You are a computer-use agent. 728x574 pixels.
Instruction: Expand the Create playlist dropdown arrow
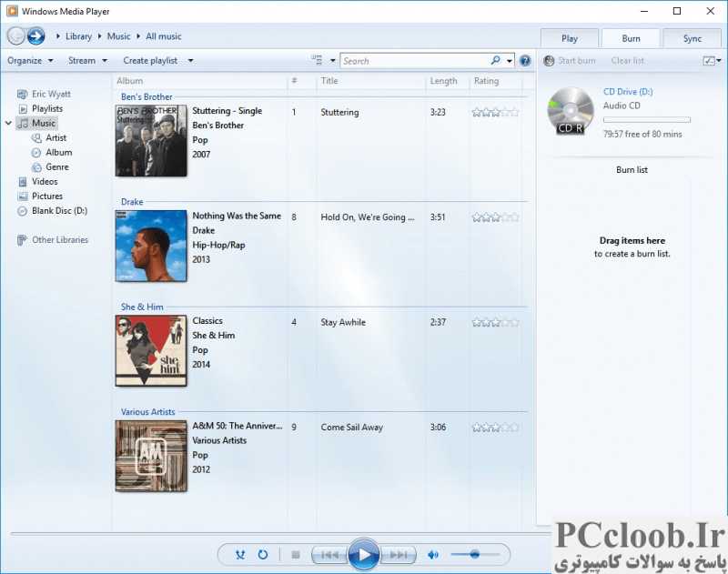click(x=191, y=61)
